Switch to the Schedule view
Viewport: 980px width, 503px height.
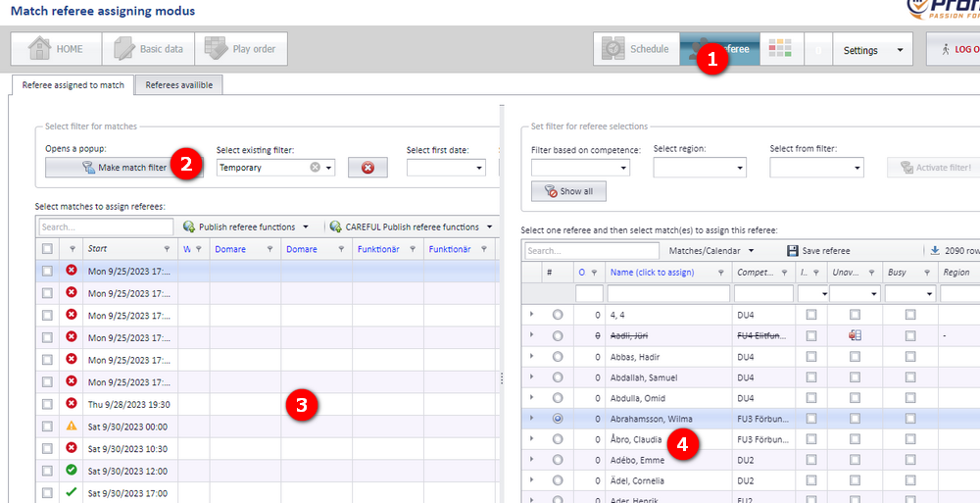[636, 49]
